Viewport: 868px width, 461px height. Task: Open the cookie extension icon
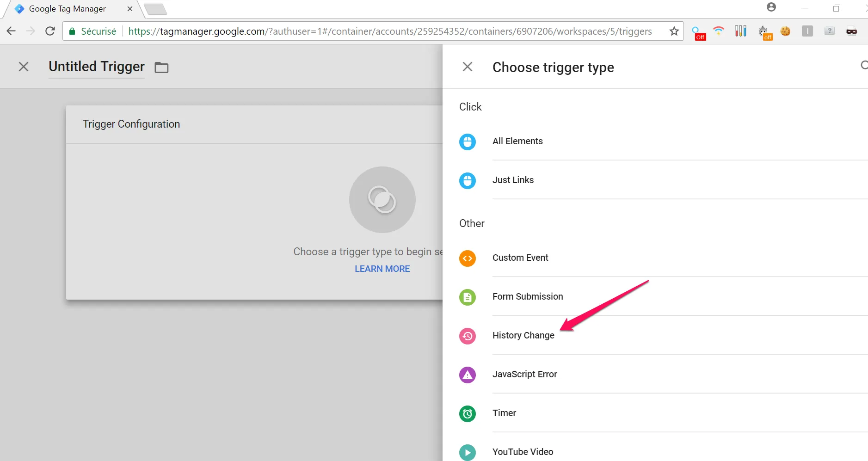click(x=785, y=31)
